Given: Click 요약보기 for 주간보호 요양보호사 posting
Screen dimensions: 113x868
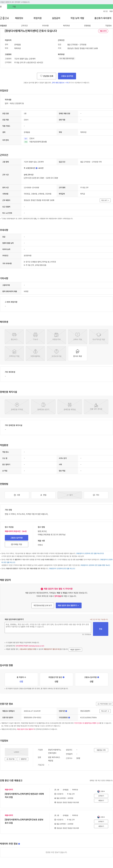Looking at the screenshot, I should tap(101, 822).
